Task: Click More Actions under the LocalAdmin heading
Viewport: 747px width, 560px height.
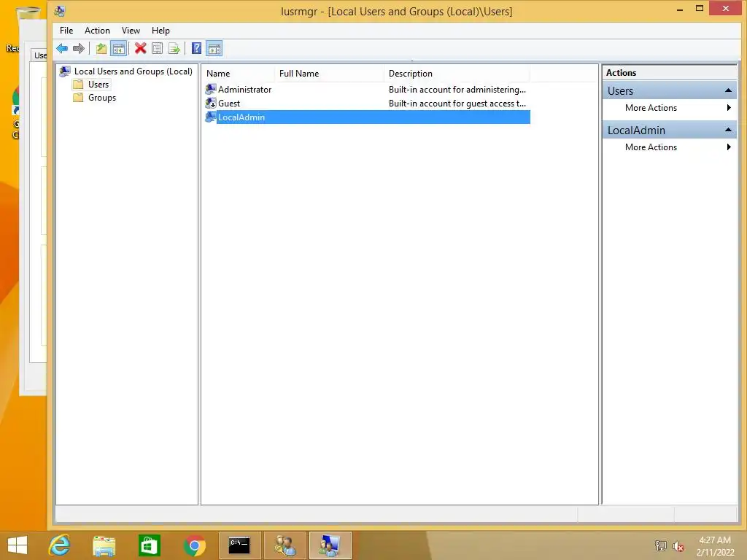Action: pyautogui.click(x=651, y=147)
